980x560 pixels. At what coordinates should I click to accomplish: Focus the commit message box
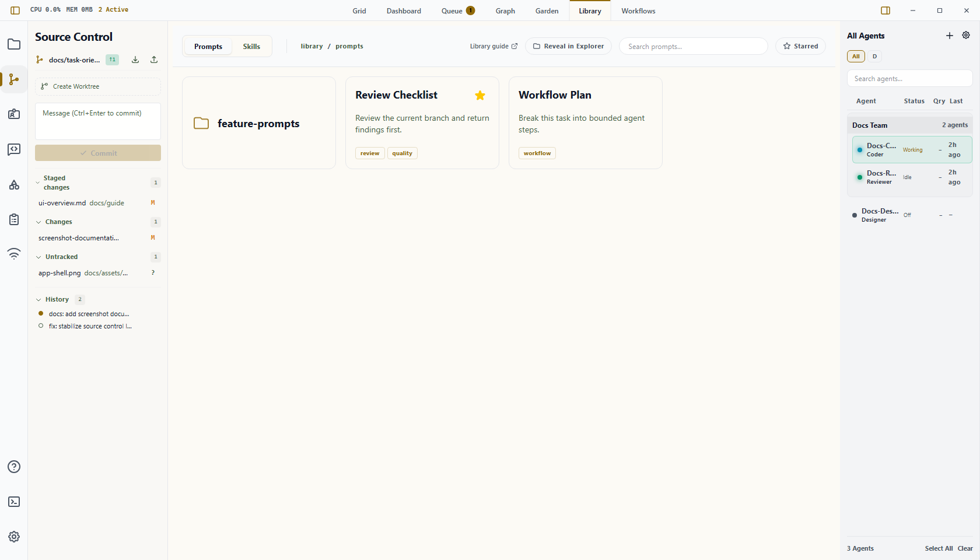point(98,121)
